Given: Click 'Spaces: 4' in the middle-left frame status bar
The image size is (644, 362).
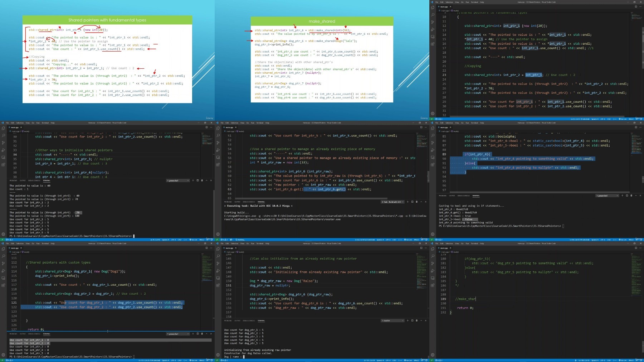Looking at the screenshot, I should click(x=165, y=240).
